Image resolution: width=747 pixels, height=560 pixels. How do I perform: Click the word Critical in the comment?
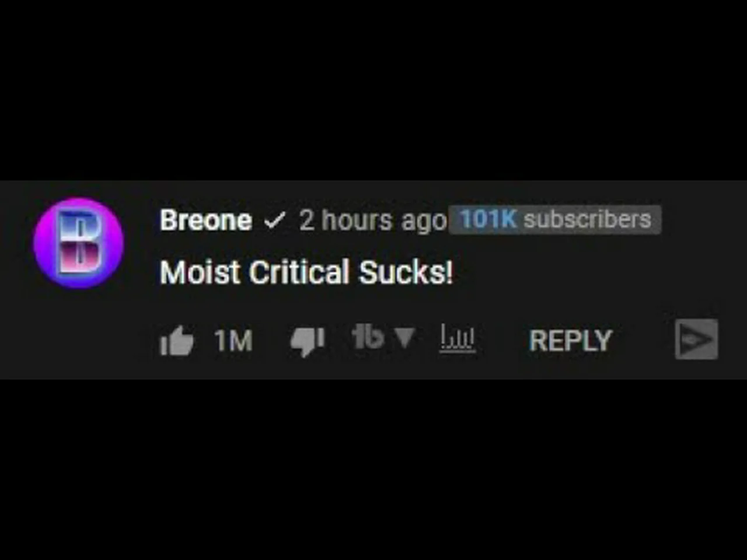point(299,272)
